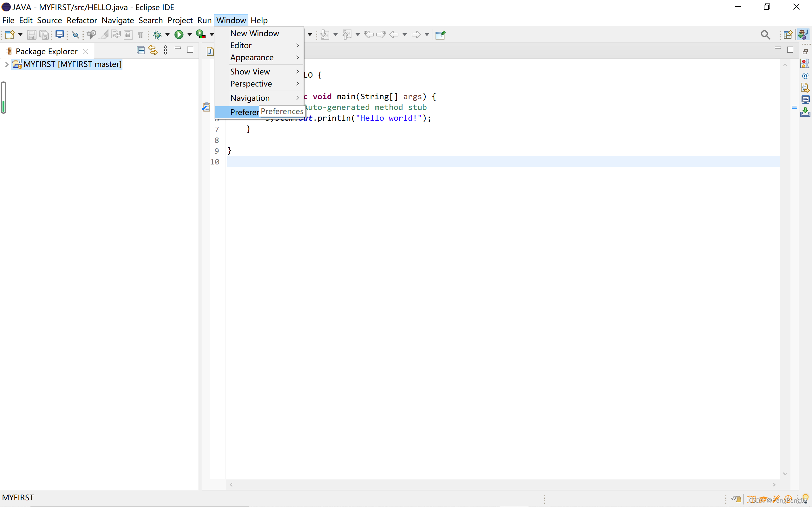This screenshot has width=812, height=507.
Task: Toggle Show Whitespace Characters paragraph icon
Action: pyautogui.click(x=140, y=35)
